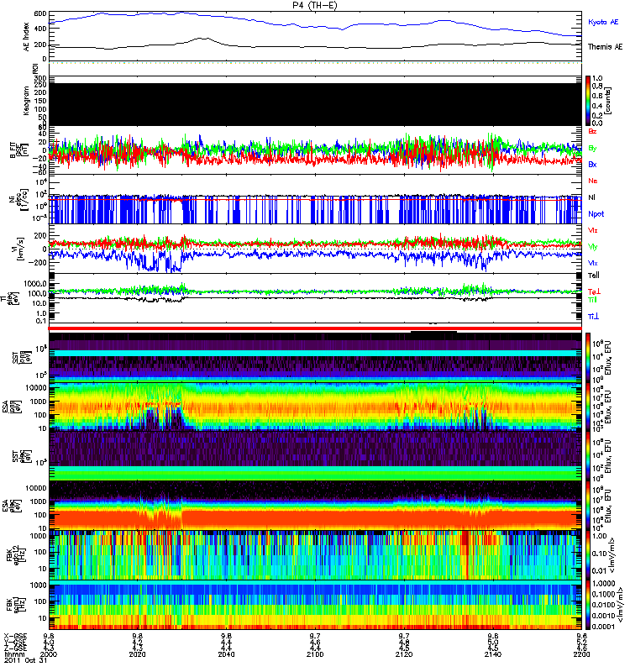
Task: Select the red Ne density legend label
Action: [x=592, y=181]
